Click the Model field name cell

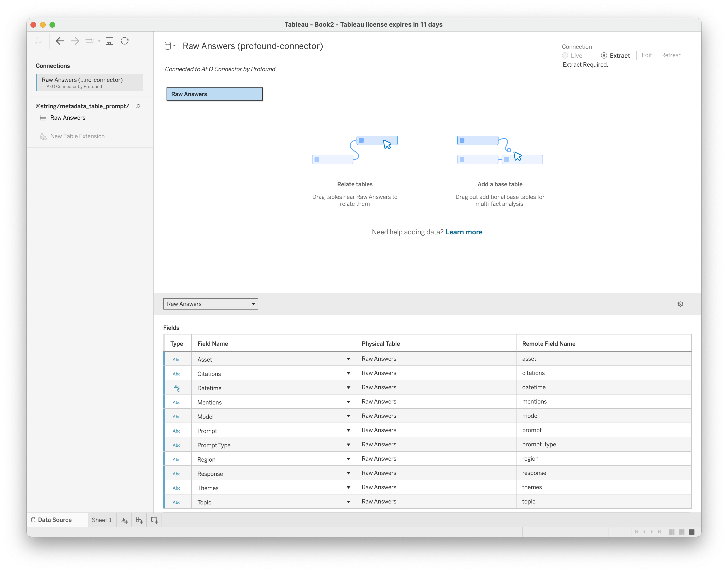(274, 416)
